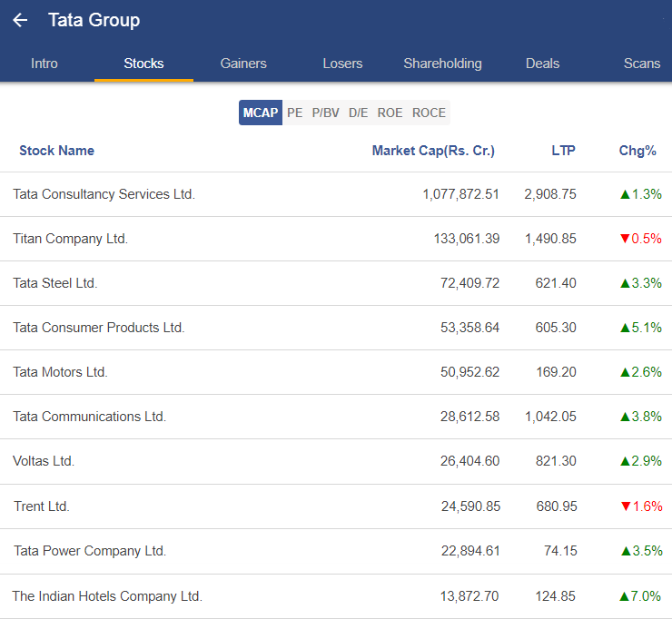
Task: Sort by Stock Name column header
Action: [x=56, y=151]
